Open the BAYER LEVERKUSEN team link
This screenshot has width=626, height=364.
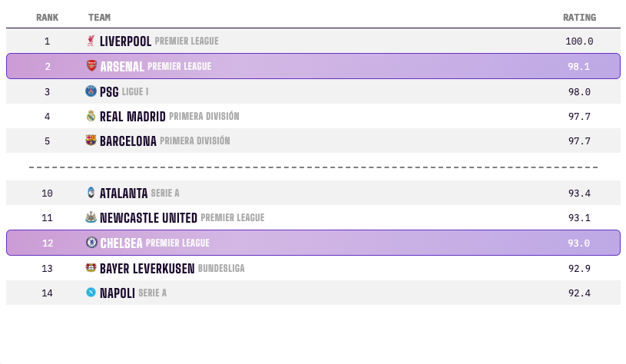[147, 269]
